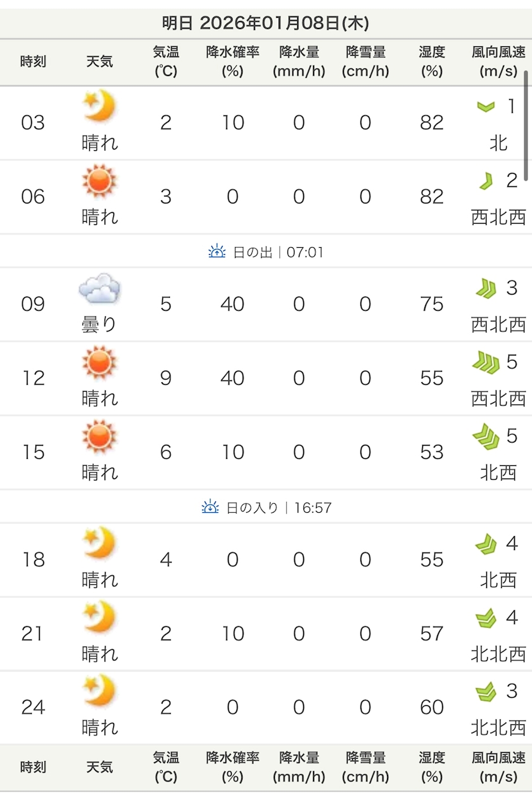Click the wind arrow in the 09 row
The width and height of the screenshot is (532, 796).
click(x=486, y=289)
